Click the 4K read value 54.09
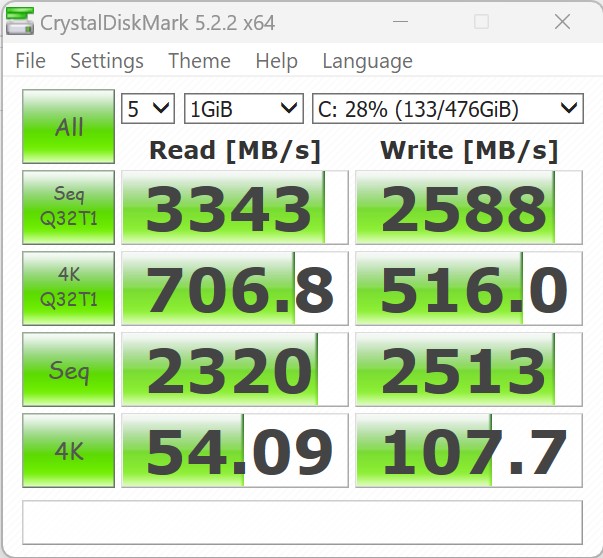Screen dimensions: 603x558 tap(235, 451)
